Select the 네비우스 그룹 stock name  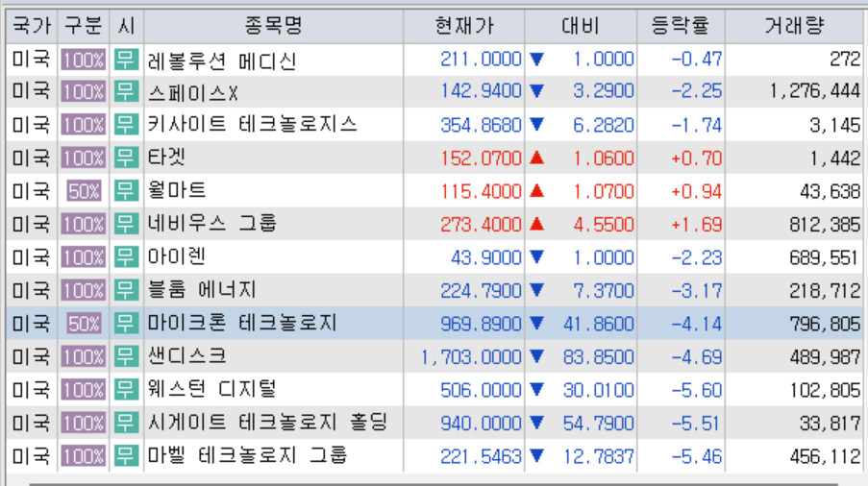pyautogui.click(x=212, y=224)
